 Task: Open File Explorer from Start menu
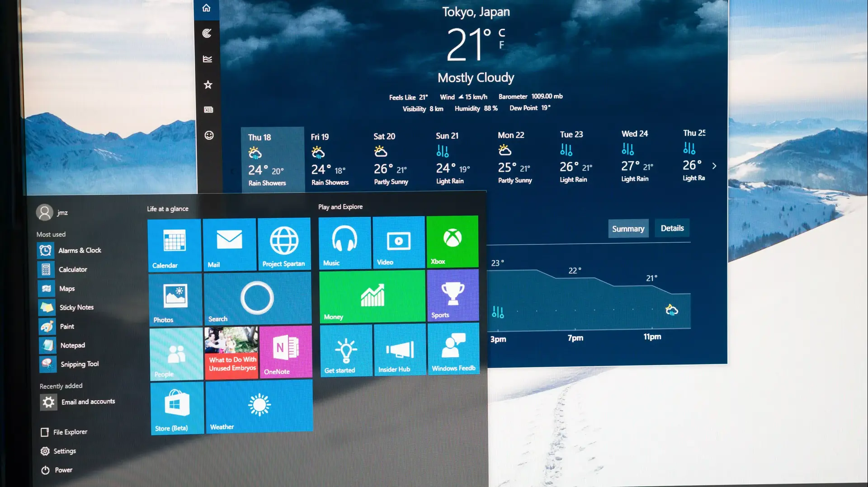64,432
